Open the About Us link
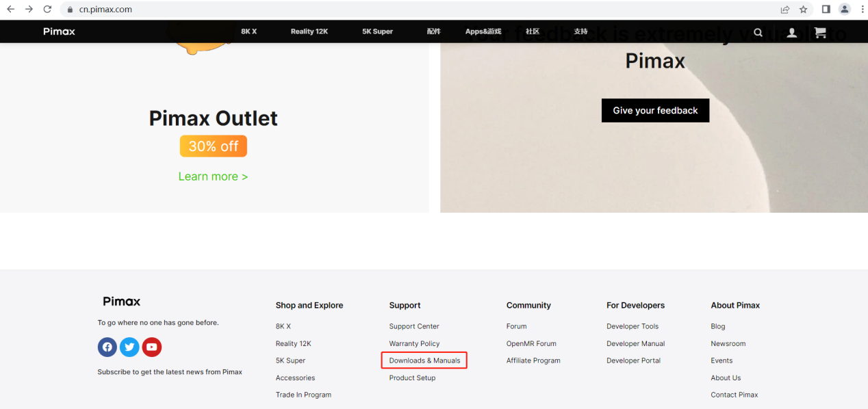The width and height of the screenshot is (868, 409). point(726,378)
